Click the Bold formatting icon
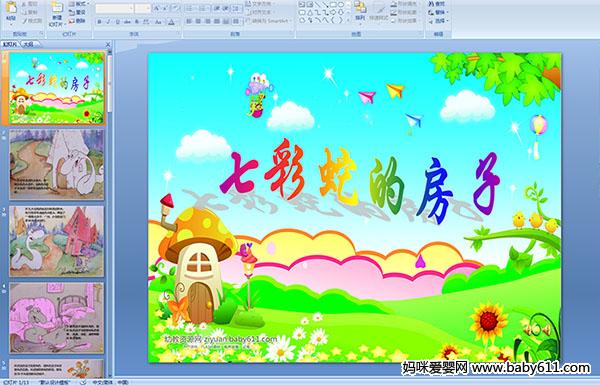This screenshot has height=385, width=600. pyautogui.click(x=99, y=22)
